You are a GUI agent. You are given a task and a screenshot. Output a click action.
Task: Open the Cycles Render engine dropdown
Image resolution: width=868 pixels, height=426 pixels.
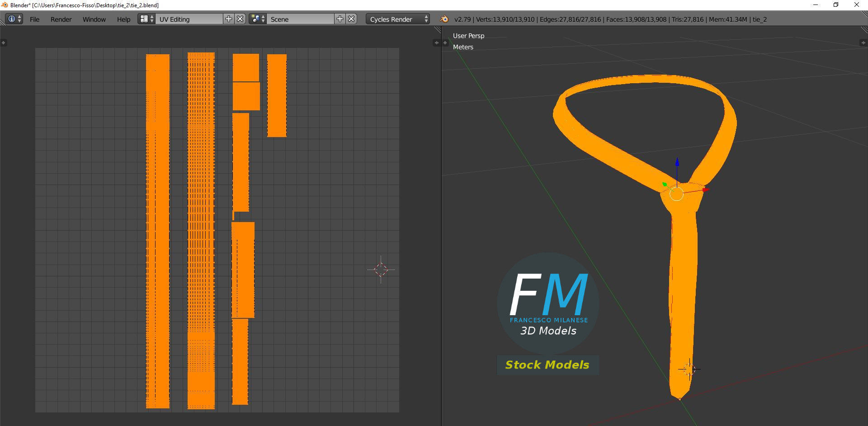(398, 19)
